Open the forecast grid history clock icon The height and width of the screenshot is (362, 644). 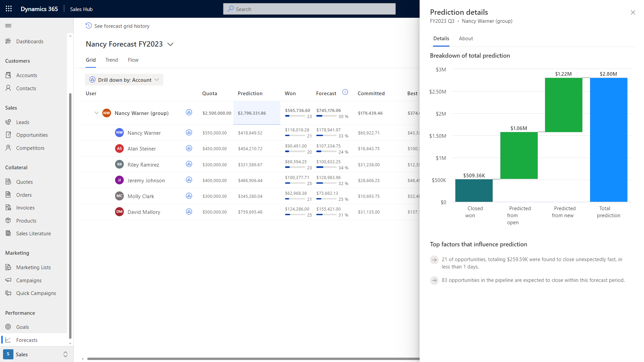pos(89,26)
